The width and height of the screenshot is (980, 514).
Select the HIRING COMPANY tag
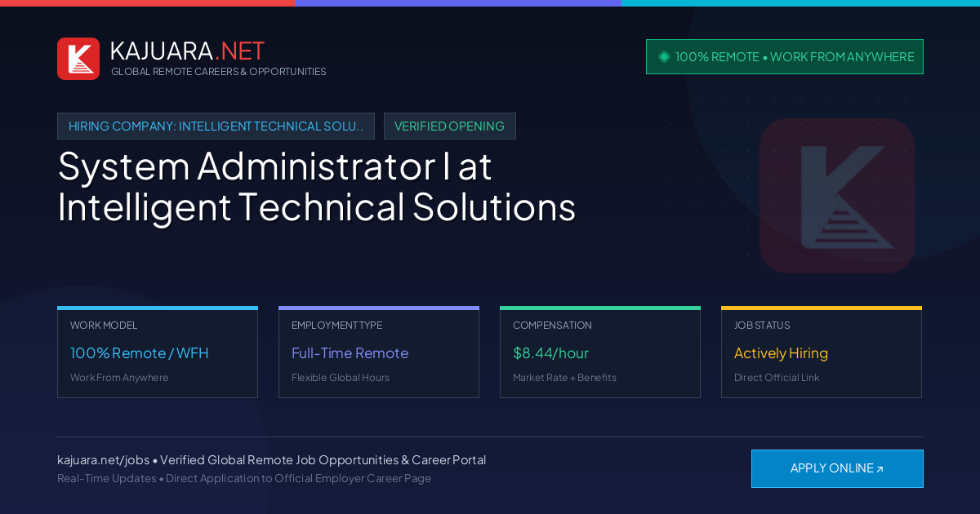pos(216,126)
